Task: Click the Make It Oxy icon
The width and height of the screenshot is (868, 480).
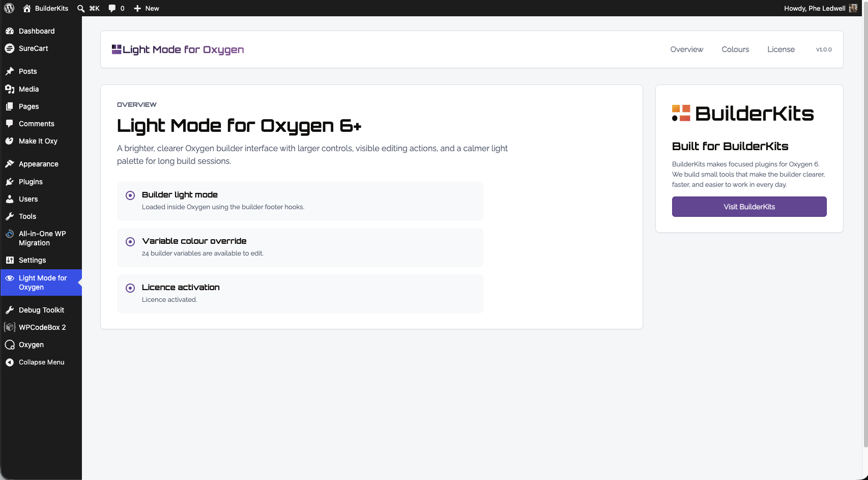Action: tap(10, 141)
